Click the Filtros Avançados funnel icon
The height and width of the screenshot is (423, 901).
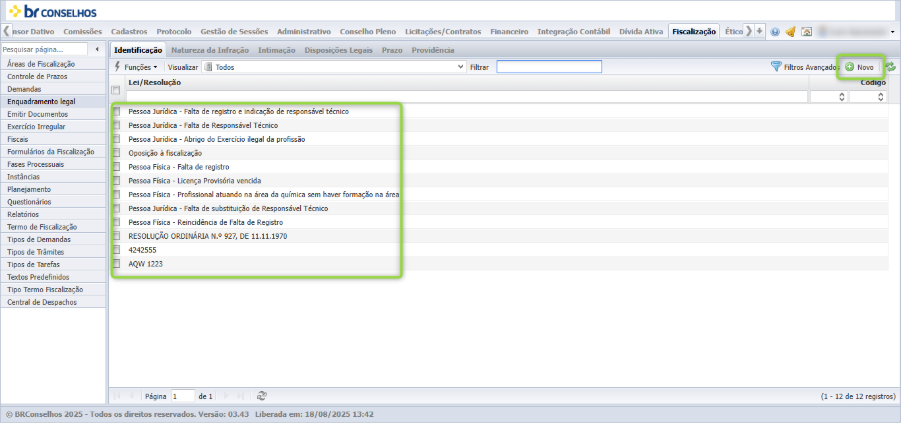pos(776,67)
